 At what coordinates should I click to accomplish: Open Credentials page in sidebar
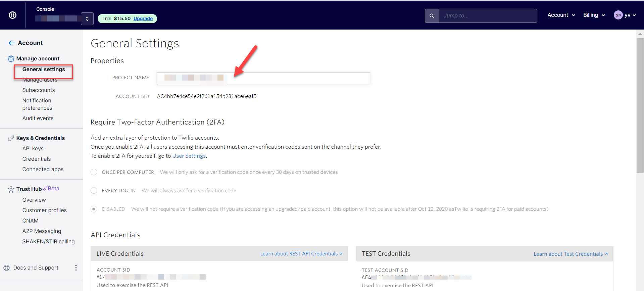37,159
